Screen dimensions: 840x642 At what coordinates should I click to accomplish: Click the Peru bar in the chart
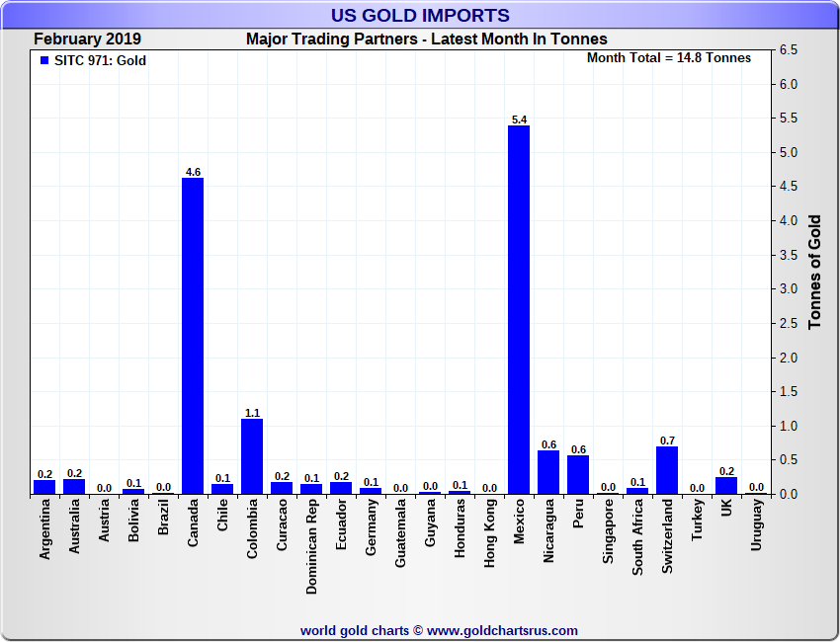coord(578,475)
